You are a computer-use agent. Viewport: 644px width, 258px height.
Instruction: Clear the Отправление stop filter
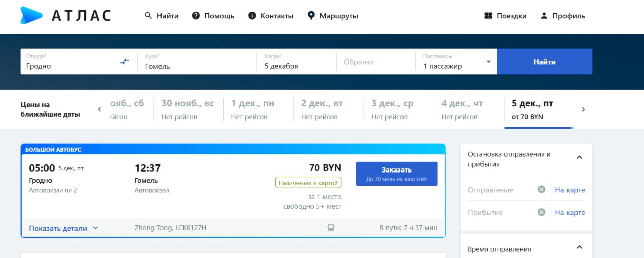point(541,190)
